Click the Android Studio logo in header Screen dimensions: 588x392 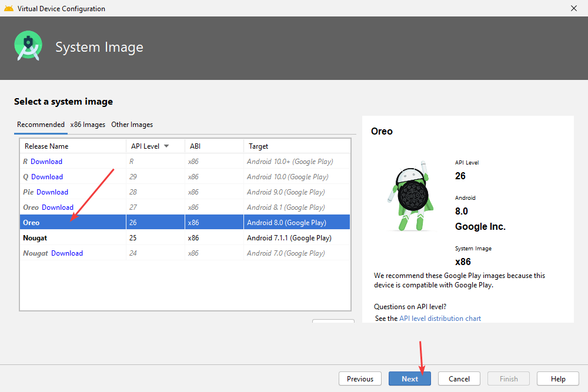click(28, 46)
